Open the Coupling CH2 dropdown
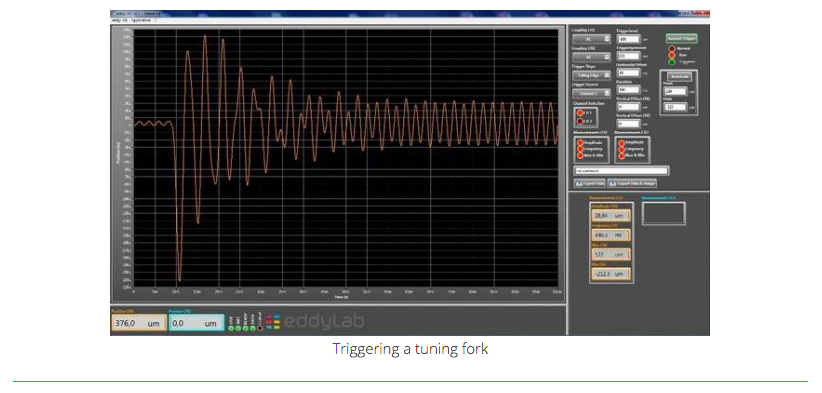 pyautogui.click(x=591, y=57)
